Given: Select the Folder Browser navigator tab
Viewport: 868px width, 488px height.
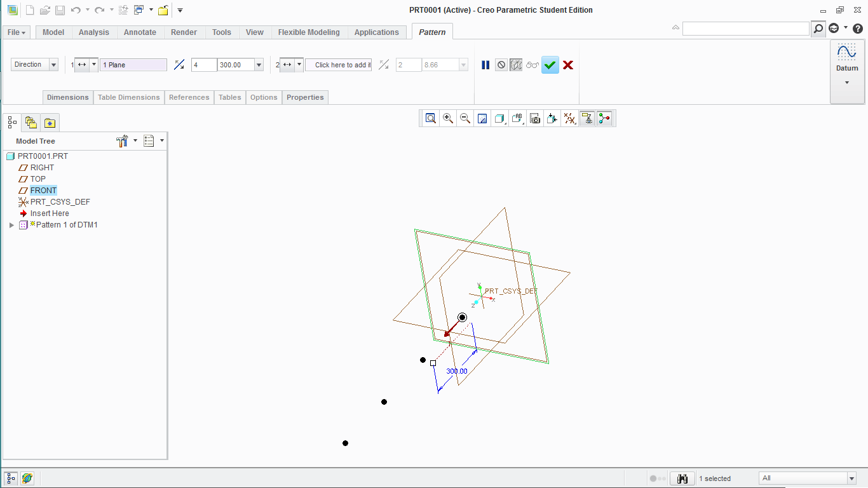Looking at the screenshot, I should (31, 122).
